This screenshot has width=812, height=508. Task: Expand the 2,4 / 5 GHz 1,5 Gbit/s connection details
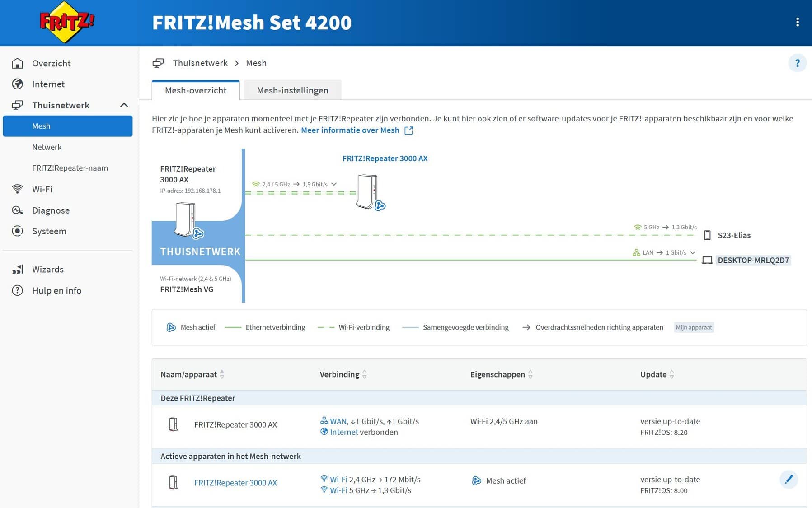click(334, 184)
